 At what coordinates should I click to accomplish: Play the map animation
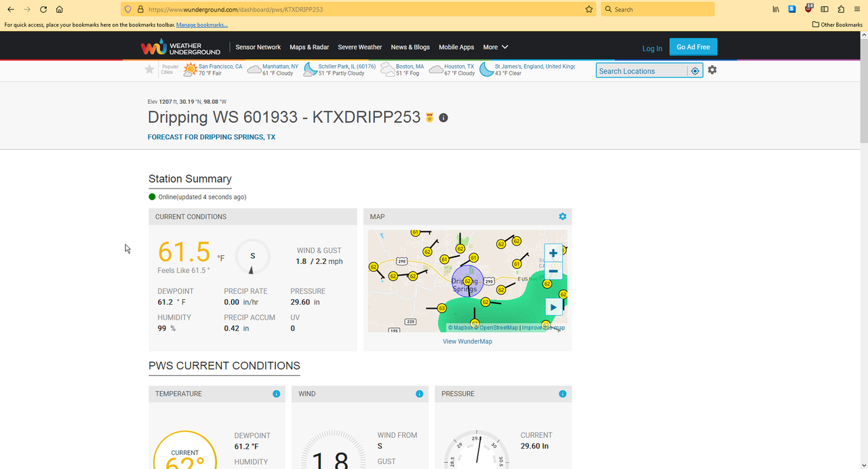tap(553, 307)
